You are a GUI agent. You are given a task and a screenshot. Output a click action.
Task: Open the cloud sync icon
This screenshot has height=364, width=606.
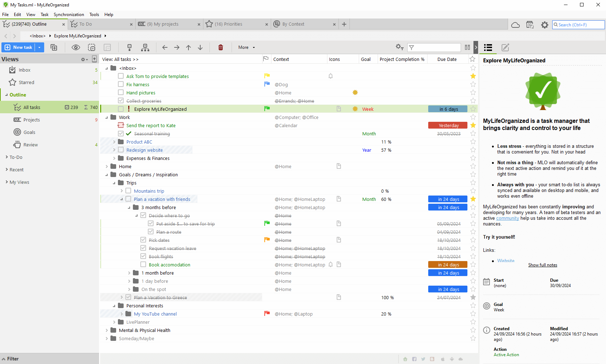[515, 25]
